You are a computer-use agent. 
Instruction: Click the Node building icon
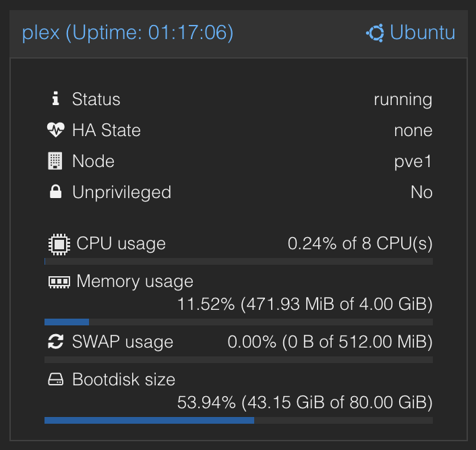(x=56, y=161)
